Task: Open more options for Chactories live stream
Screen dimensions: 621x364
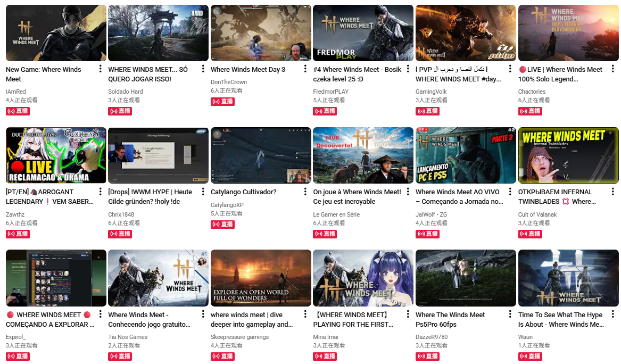Action: tap(612, 69)
